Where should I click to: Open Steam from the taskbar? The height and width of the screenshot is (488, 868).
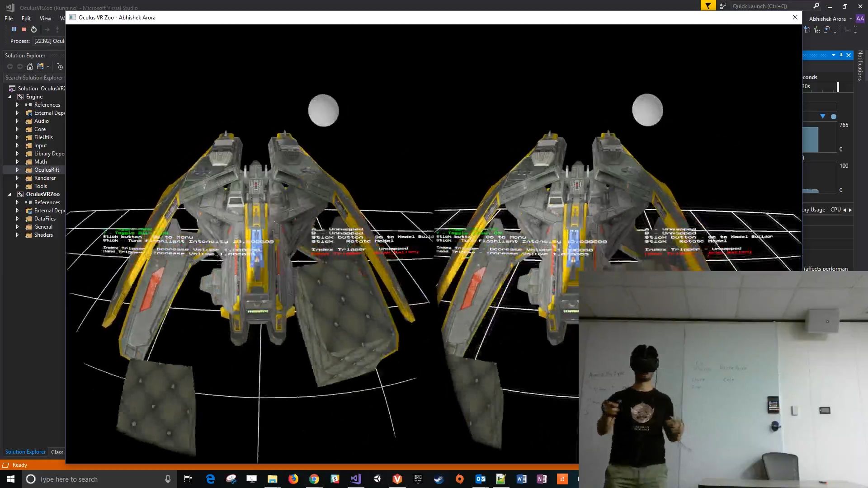439,479
